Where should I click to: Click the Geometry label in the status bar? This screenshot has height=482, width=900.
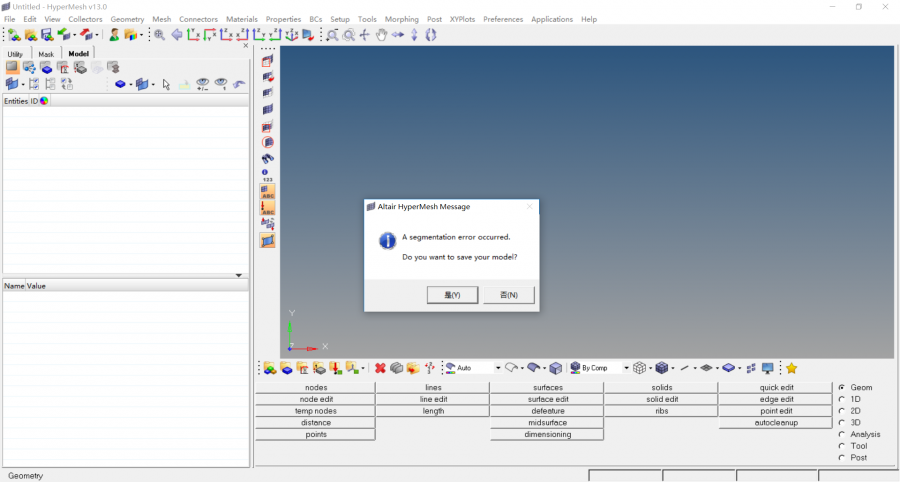tap(25, 476)
